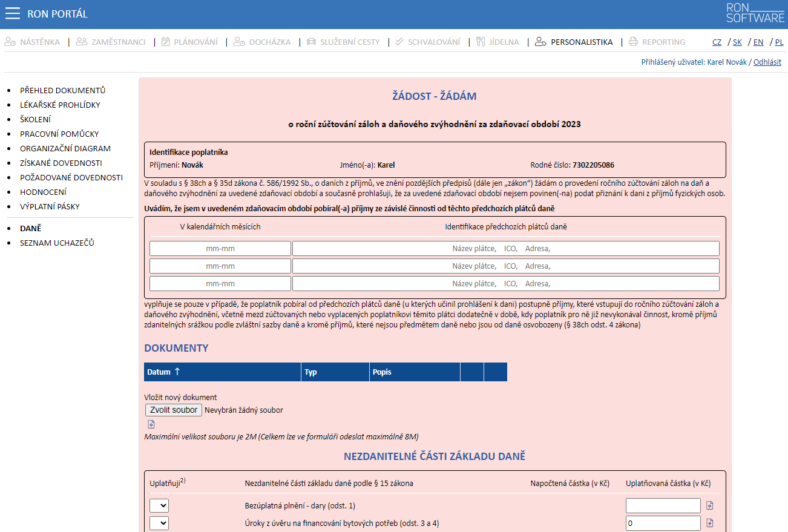Click the Typ column header
Screen dimensions: 788x532
(x=335, y=372)
